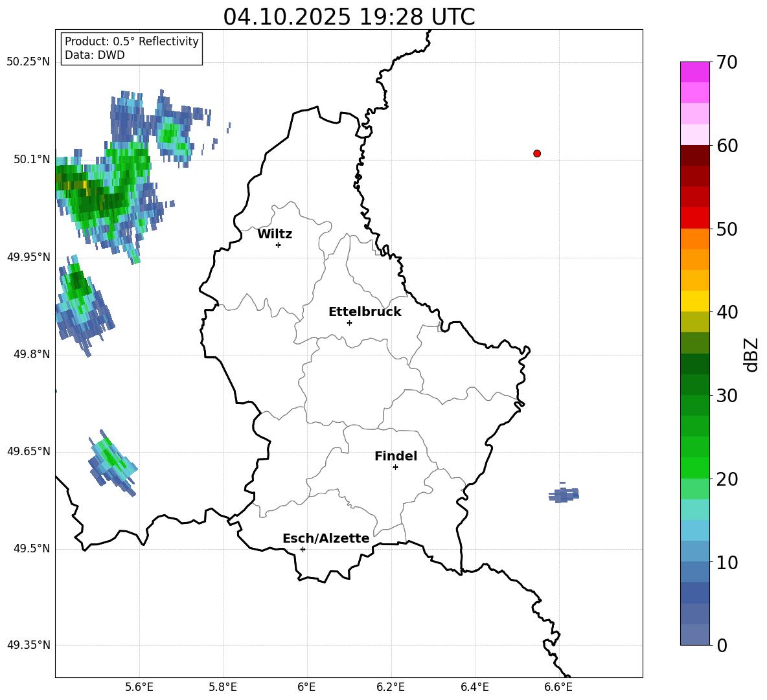Click the 49.5°N latitude label
767x700 pixels.
[x=31, y=548]
